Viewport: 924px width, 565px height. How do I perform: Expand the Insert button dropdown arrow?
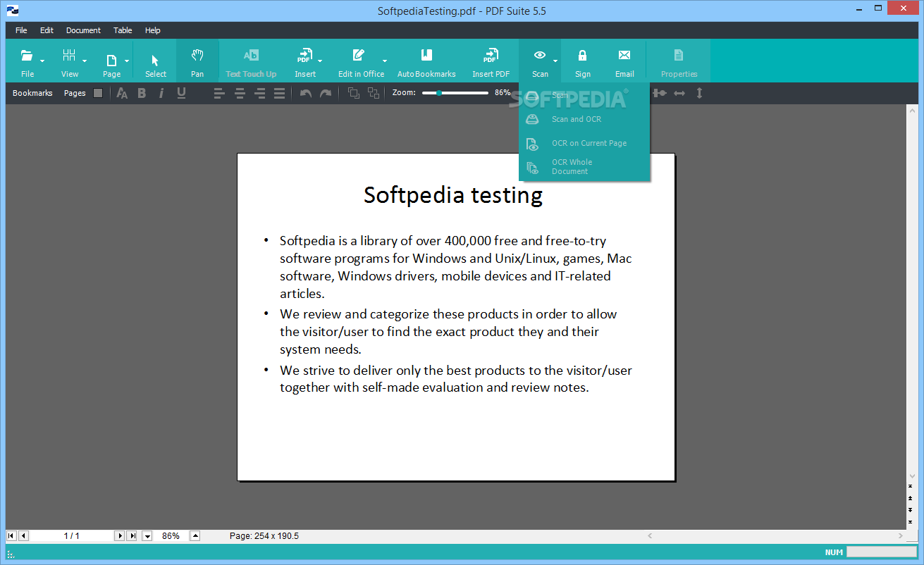320,61
